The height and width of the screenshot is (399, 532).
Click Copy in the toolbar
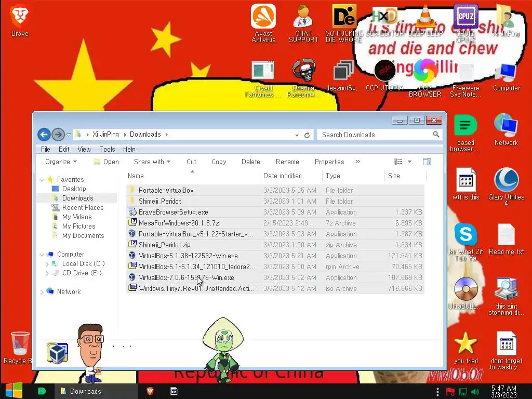tap(219, 162)
